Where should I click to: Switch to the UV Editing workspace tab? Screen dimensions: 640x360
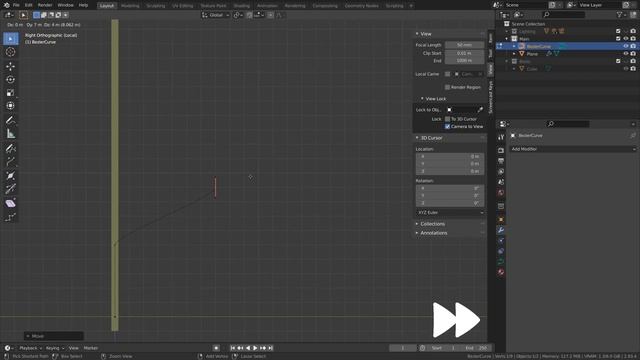click(x=182, y=6)
